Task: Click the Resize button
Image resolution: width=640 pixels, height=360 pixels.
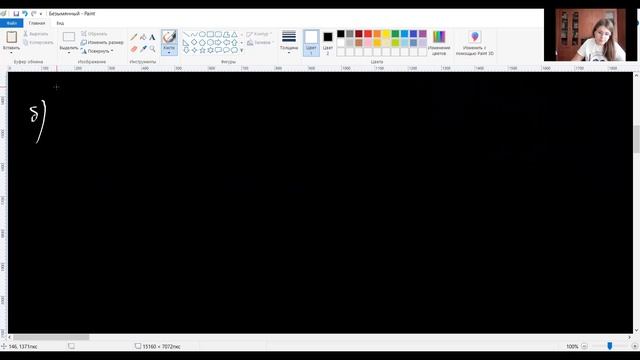Action: click(x=102, y=42)
